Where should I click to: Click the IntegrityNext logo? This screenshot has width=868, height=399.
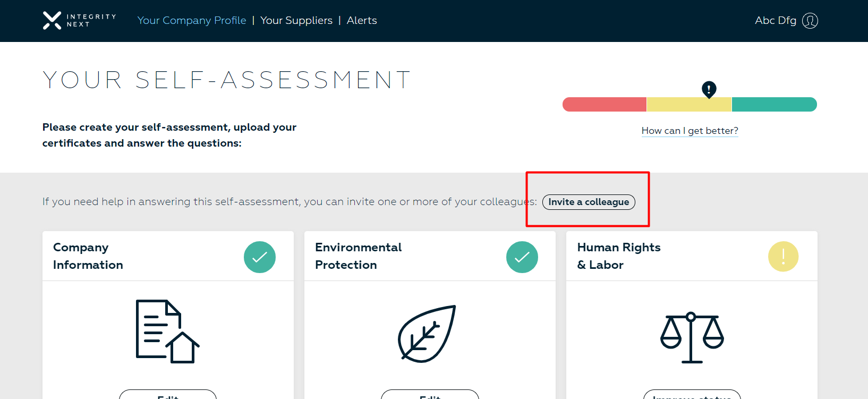click(x=79, y=20)
